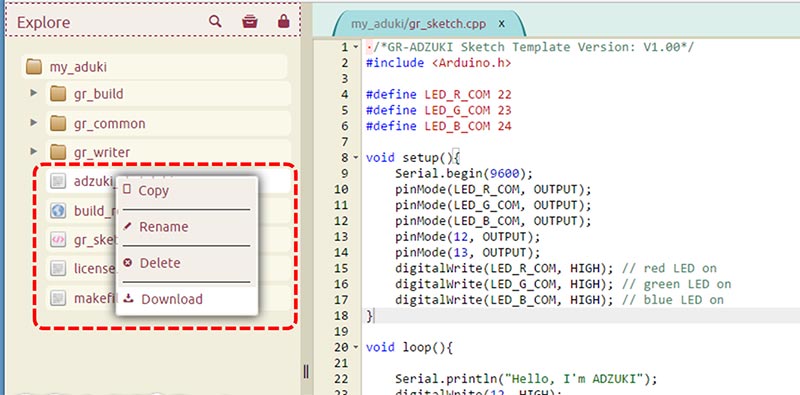
Task: Click the template version comment on line 1
Action: coord(534,47)
